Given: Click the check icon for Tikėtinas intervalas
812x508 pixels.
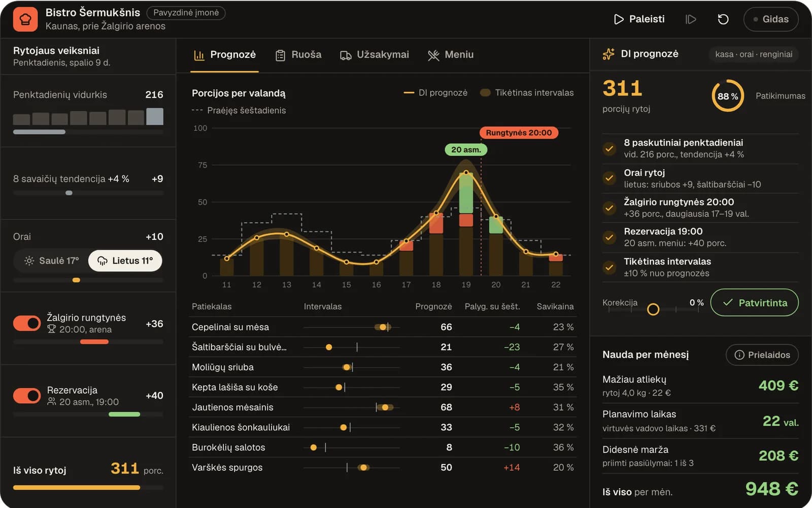Looking at the screenshot, I should coord(609,267).
